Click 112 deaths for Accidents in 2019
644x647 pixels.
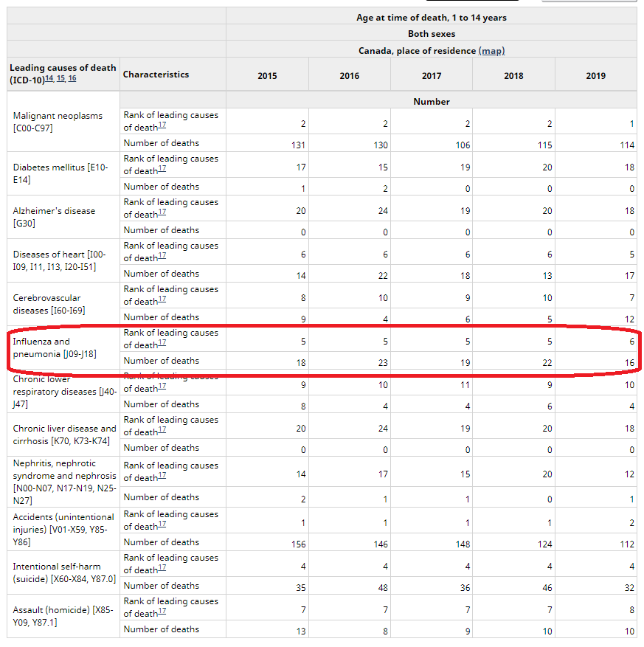[x=627, y=544]
